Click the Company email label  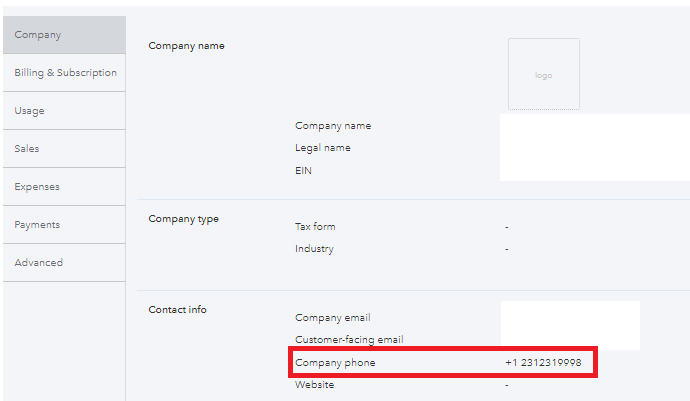pyautogui.click(x=333, y=318)
